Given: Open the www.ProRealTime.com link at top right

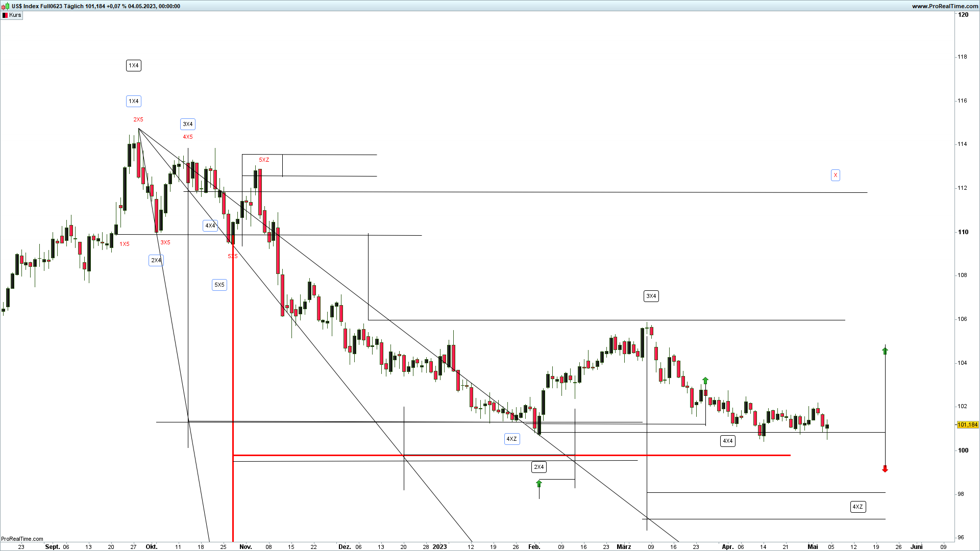Looking at the screenshot, I should (945, 6).
